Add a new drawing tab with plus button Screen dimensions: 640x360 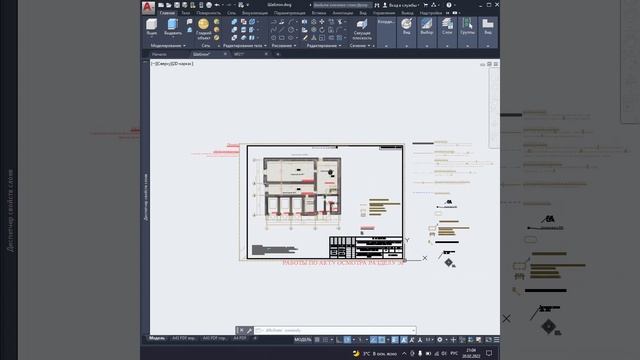[278, 54]
